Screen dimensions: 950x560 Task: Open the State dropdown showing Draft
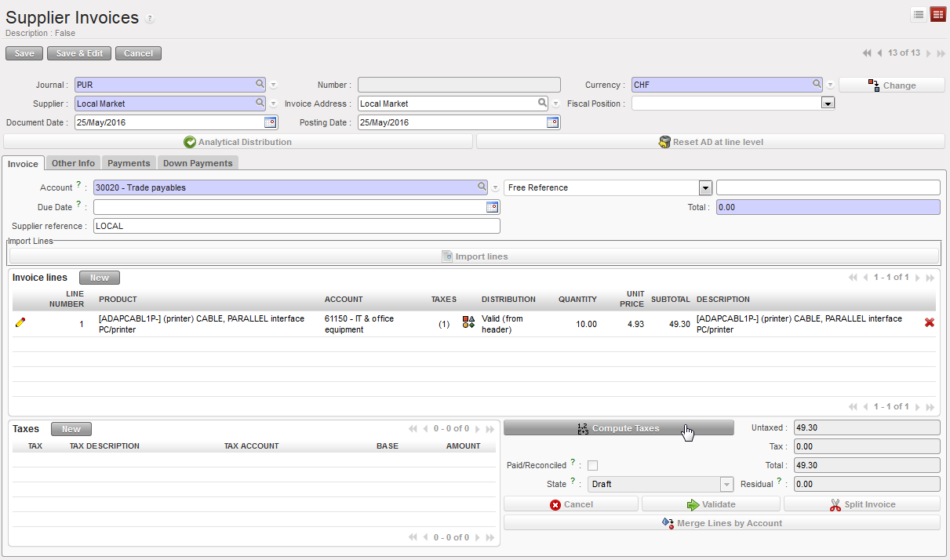(x=726, y=485)
